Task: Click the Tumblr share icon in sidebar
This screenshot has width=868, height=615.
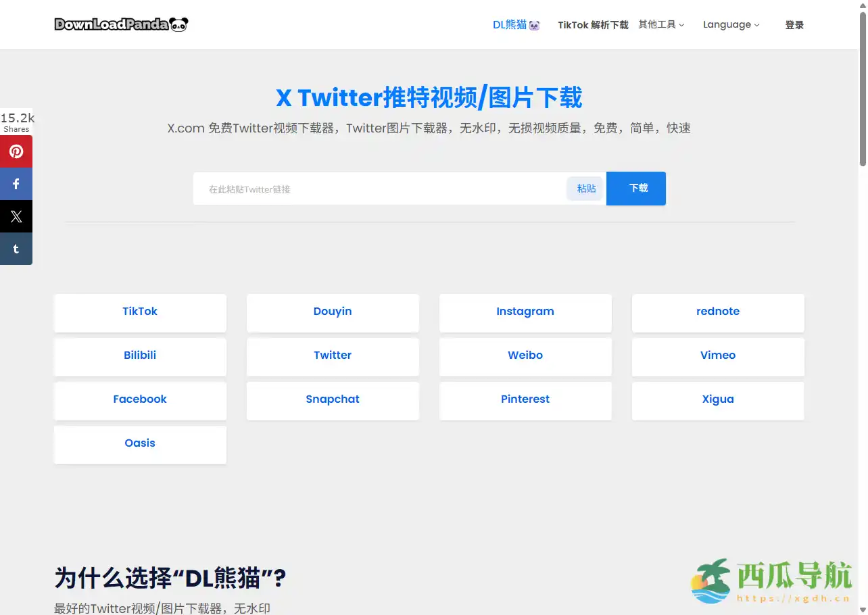Action: pyautogui.click(x=16, y=248)
